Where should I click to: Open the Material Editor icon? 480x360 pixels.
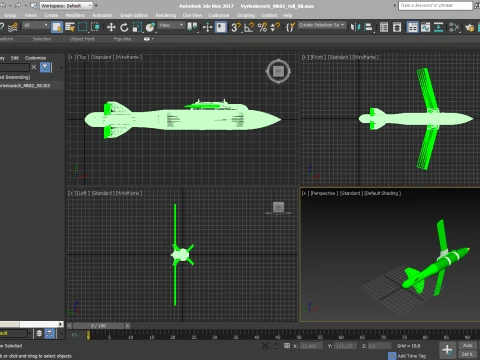tap(454, 27)
